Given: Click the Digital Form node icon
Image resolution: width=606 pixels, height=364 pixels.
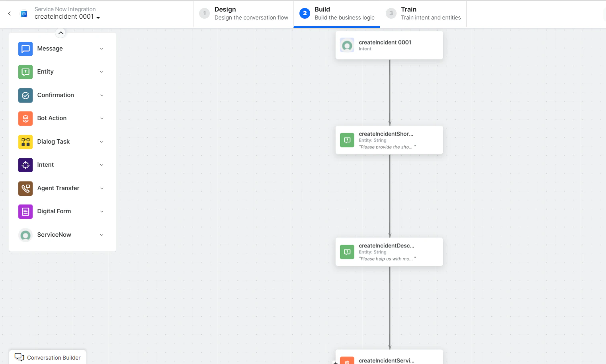Looking at the screenshot, I should tap(25, 211).
